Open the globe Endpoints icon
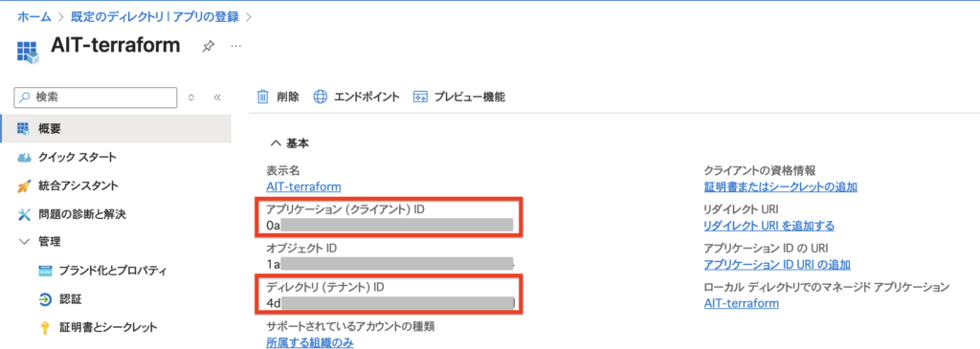This screenshot has height=349, width=980. click(321, 97)
